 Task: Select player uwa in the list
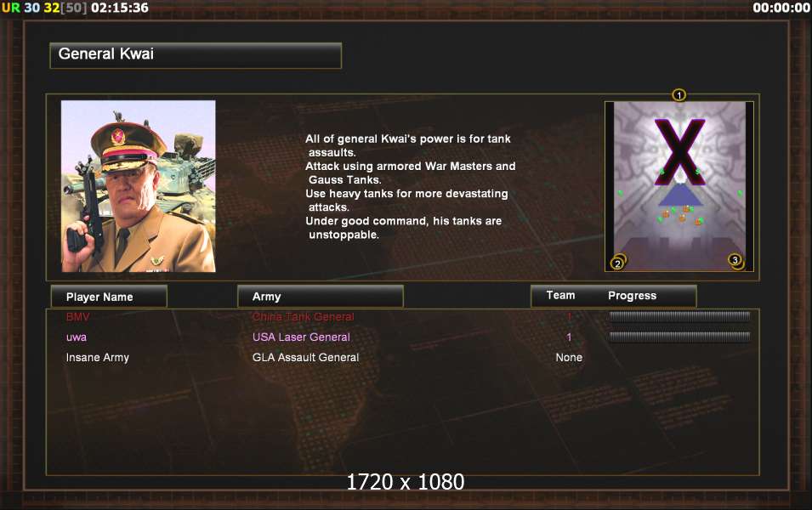point(77,337)
